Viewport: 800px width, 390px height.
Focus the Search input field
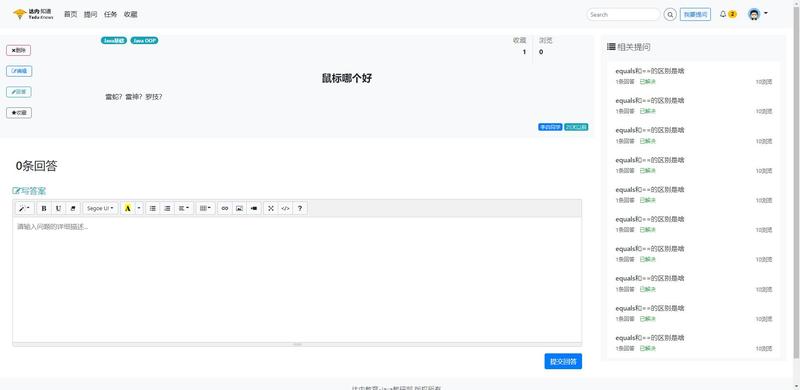click(x=623, y=14)
